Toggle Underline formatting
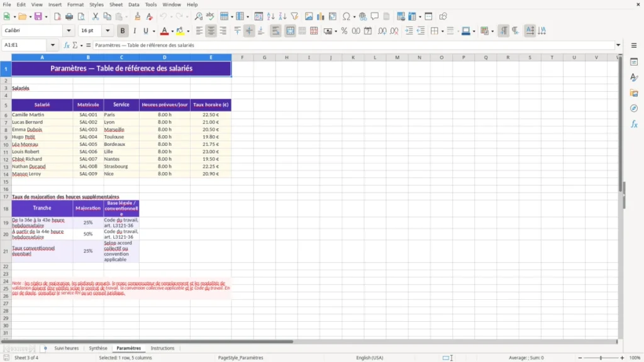This screenshot has height=362, width=644. 146,31
